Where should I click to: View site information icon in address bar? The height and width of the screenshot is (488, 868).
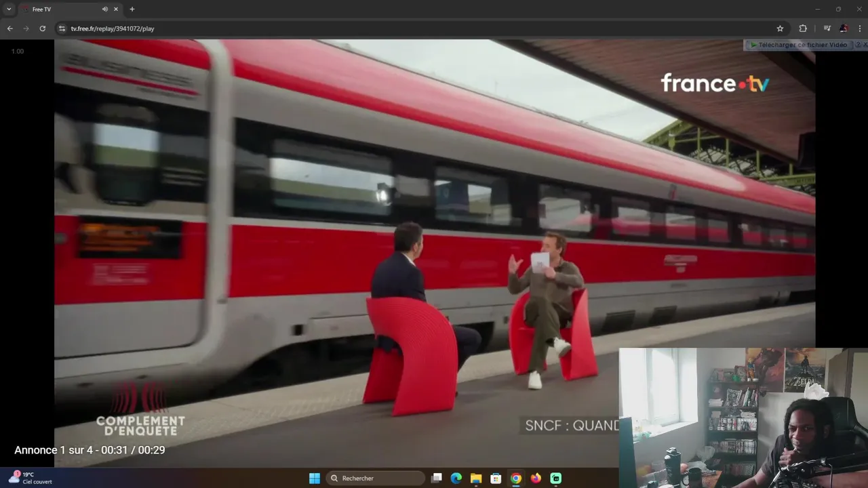click(x=62, y=28)
